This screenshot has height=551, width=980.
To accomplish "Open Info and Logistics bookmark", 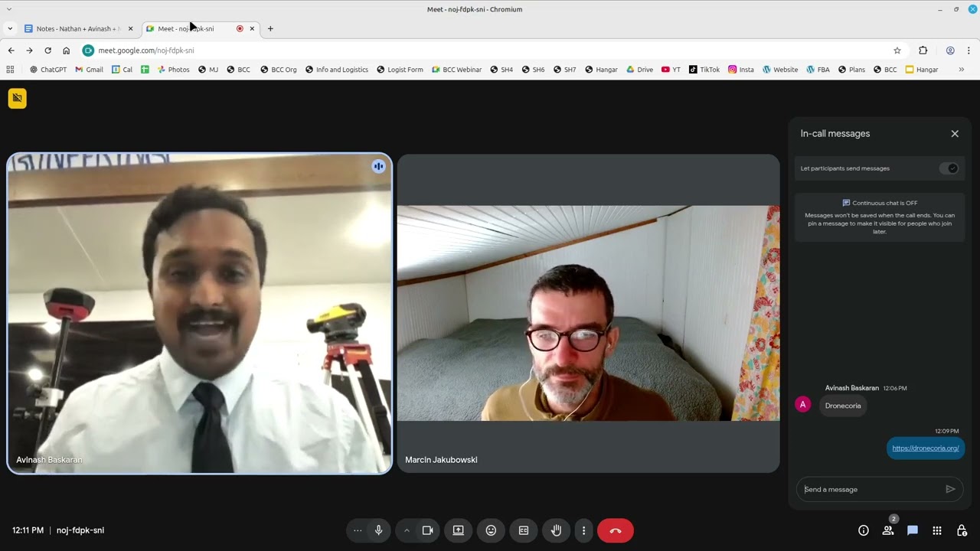I will point(336,70).
